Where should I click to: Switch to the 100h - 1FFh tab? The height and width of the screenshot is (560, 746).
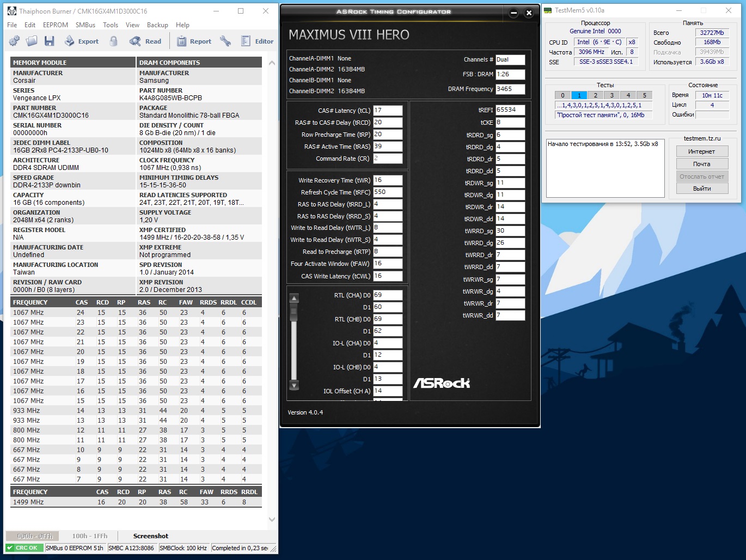coord(90,536)
